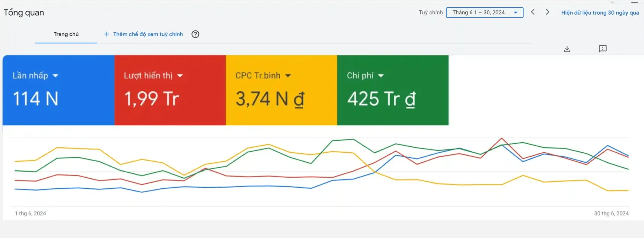Expand the Chi phí metric dropdown arrow

click(x=381, y=76)
